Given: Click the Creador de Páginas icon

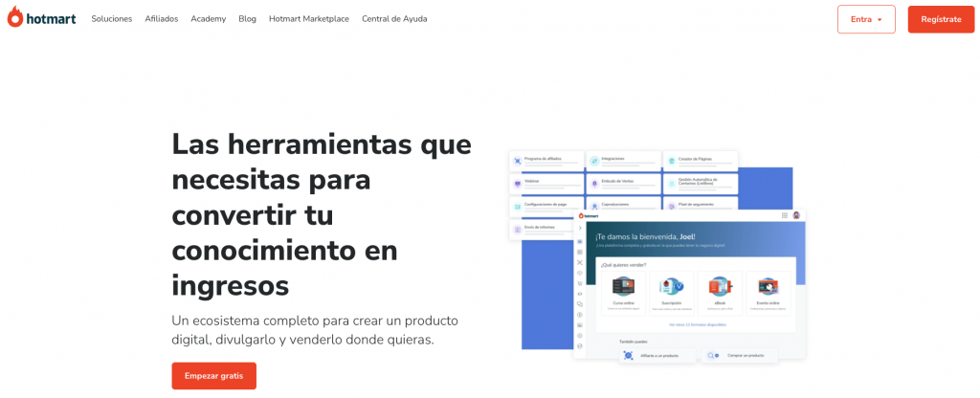Looking at the screenshot, I should [671, 161].
